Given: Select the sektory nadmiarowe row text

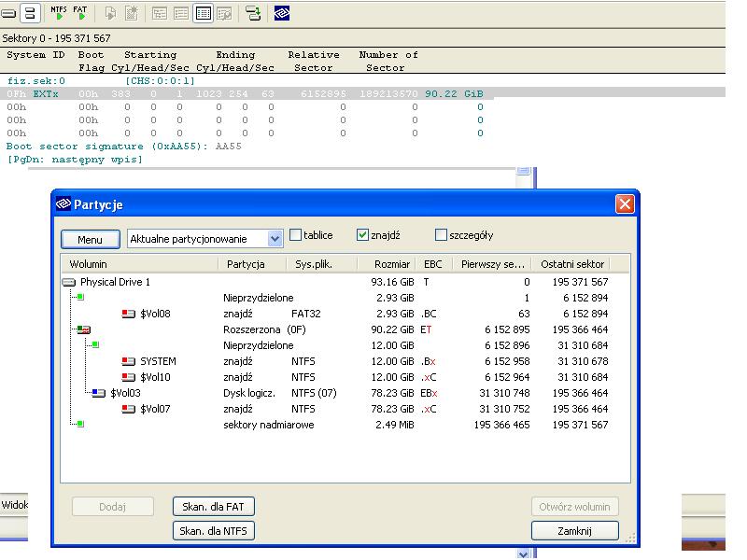Looking at the screenshot, I should click(x=269, y=425).
